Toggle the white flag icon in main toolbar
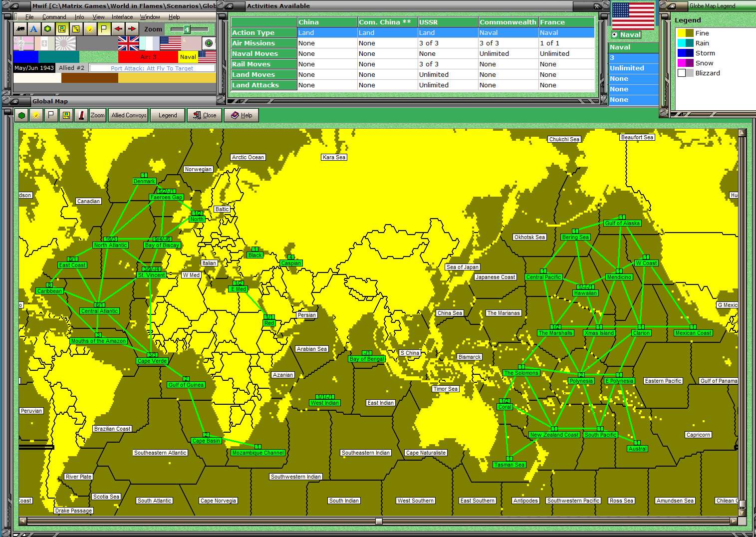Image resolution: width=756 pixels, height=537 pixels. [x=104, y=29]
